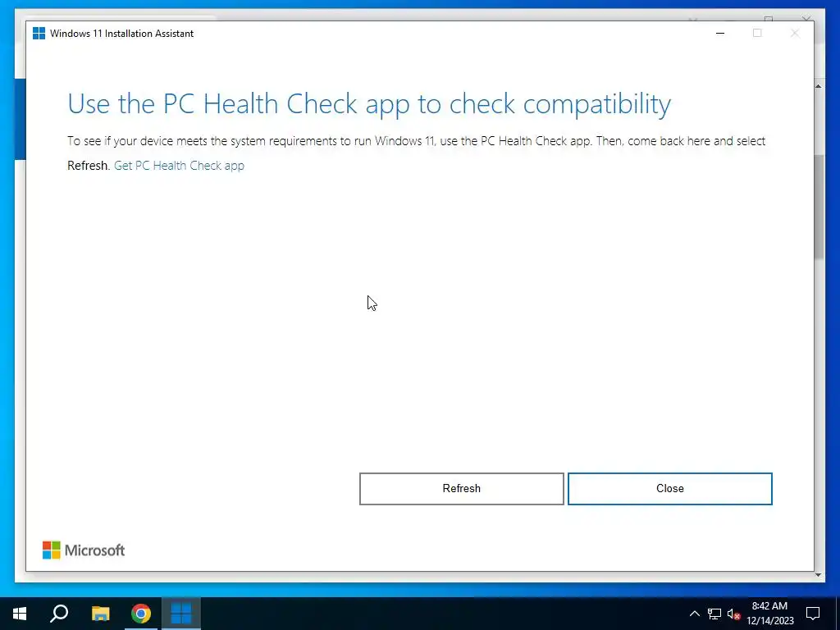Select the Windows 11 Installation Assistant taskbar icon
The image size is (840, 630).
point(181,614)
